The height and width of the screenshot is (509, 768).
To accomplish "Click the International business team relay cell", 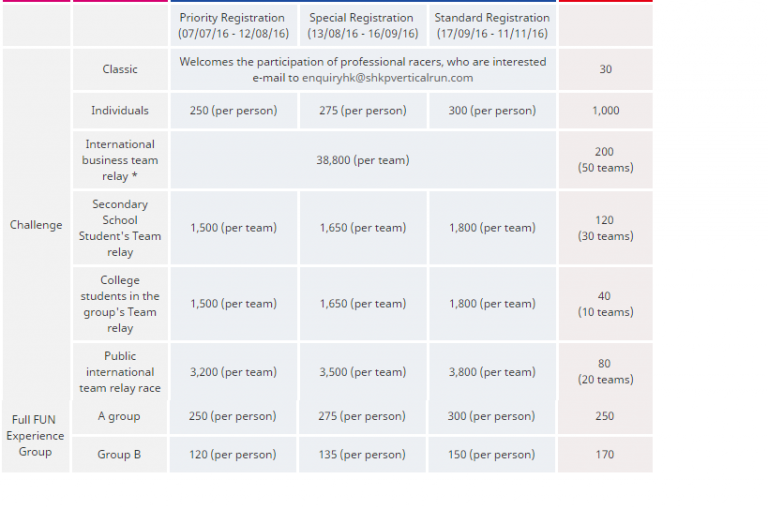I will tap(120, 160).
